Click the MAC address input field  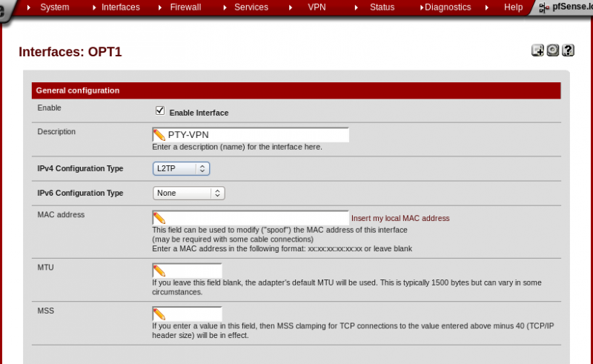(251, 218)
